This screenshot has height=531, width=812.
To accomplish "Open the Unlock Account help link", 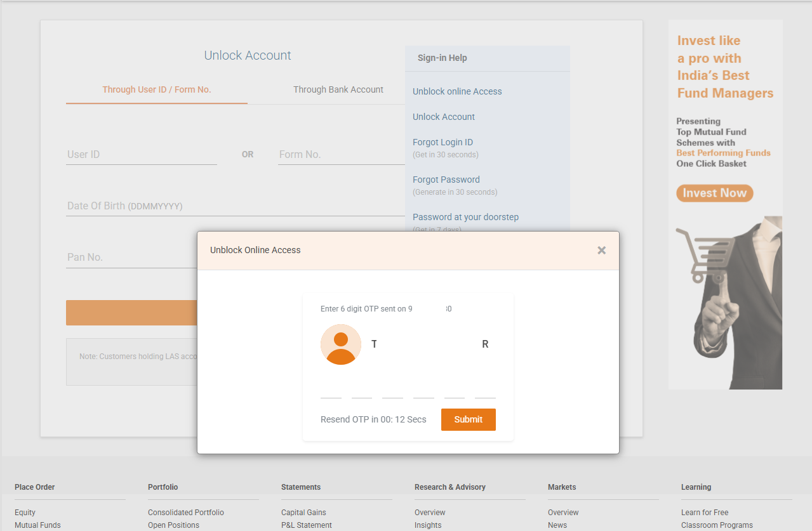I will click(444, 117).
